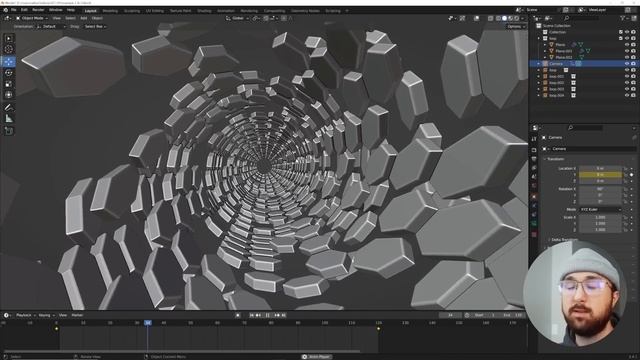Switch to Rendered viewport shading
640x360 pixels.
pyautogui.click(x=516, y=18)
